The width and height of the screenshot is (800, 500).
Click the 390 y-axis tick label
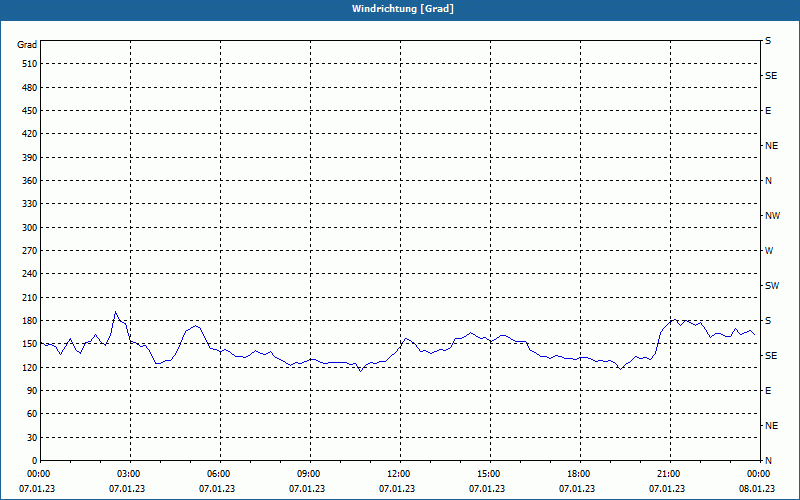(30, 157)
